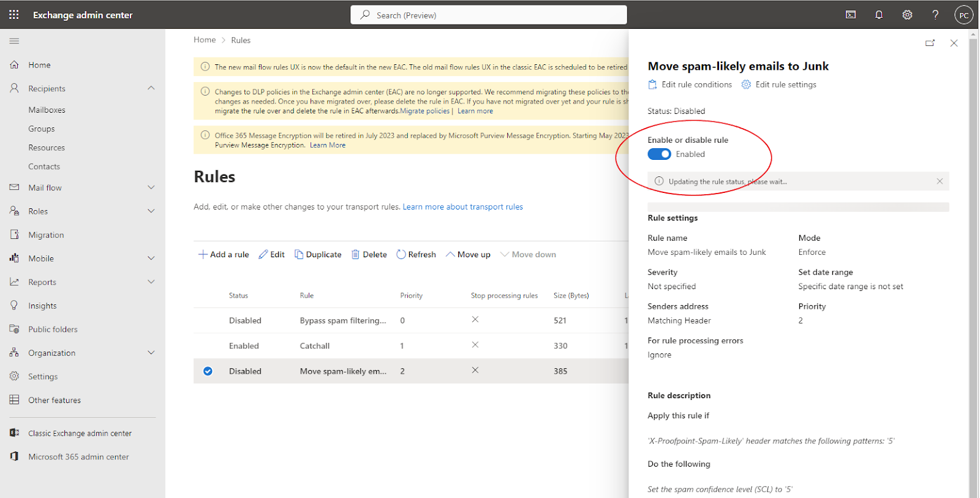Click the Organization icon in sidebar
980x498 pixels.
click(14, 352)
